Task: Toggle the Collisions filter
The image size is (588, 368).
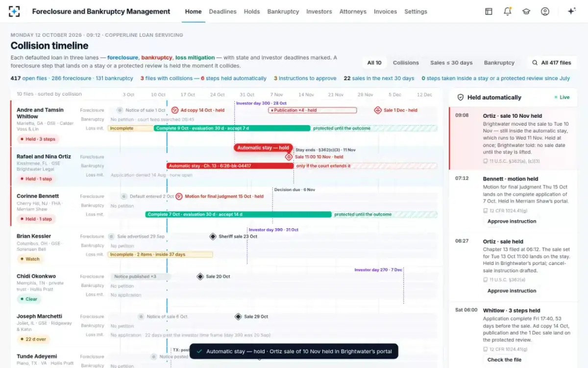Action: [406, 63]
